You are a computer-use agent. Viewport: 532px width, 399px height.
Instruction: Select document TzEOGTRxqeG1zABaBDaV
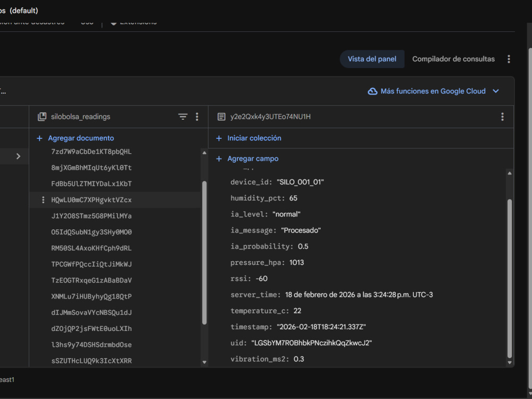(x=92, y=280)
